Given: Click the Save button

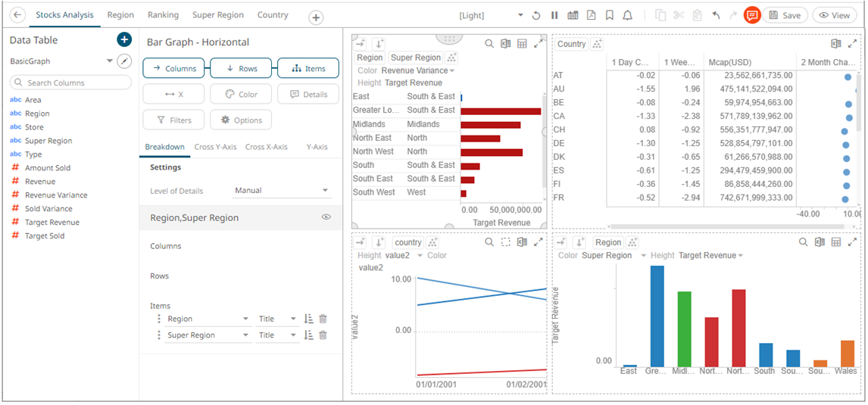Looking at the screenshot, I should click(784, 15).
